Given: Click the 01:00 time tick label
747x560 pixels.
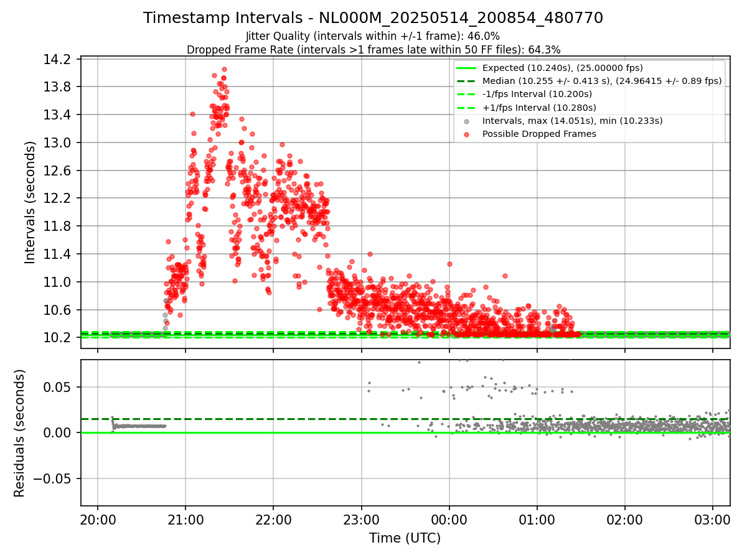Looking at the screenshot, I should point(537,520).
